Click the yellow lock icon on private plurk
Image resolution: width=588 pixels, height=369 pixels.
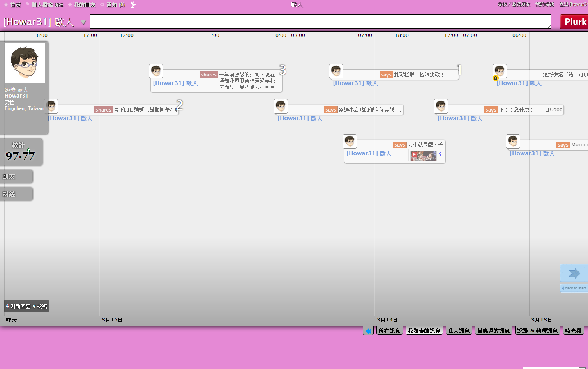496,78
